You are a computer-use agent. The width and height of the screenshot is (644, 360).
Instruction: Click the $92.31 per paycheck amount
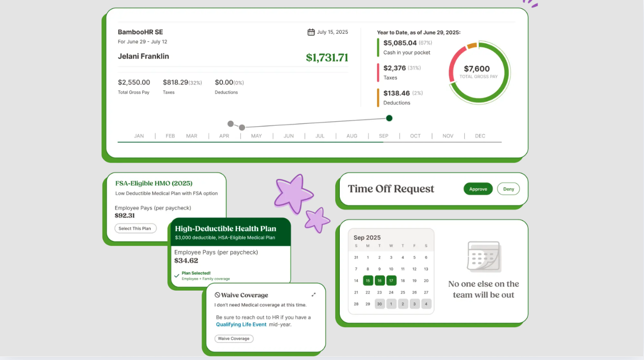point(125,216)
